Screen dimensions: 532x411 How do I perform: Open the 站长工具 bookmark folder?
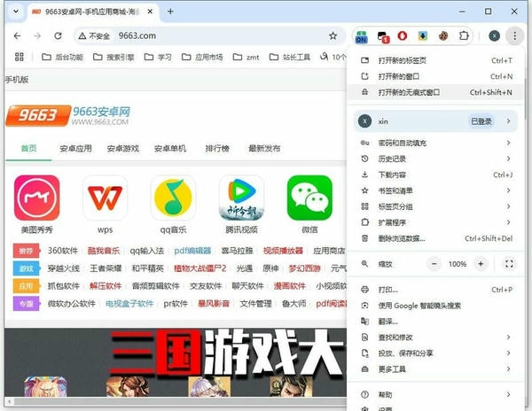point(290,57)
